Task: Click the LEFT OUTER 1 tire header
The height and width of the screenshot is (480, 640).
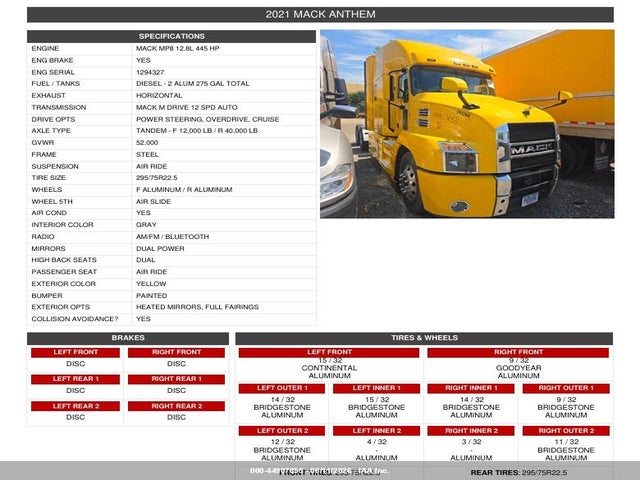Action: [x=282, y=388]
